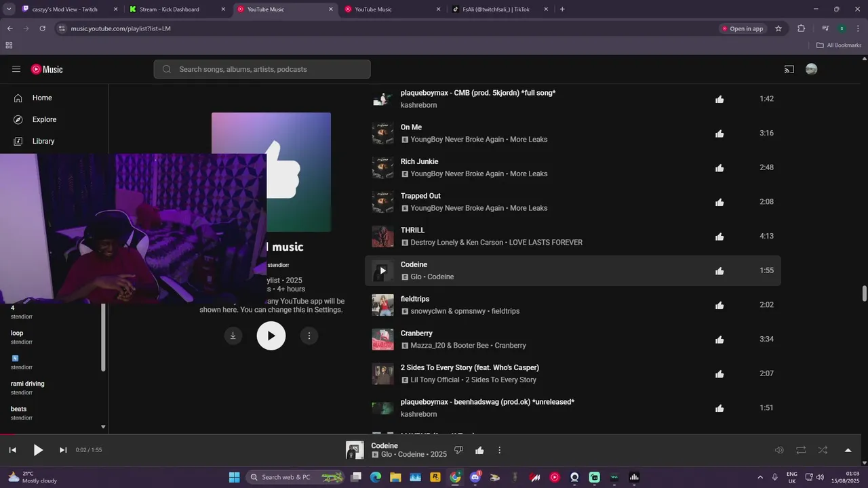Screen dimensions: 868x488
Task: Toggle repeat mode
Action: tap(801, 450)
